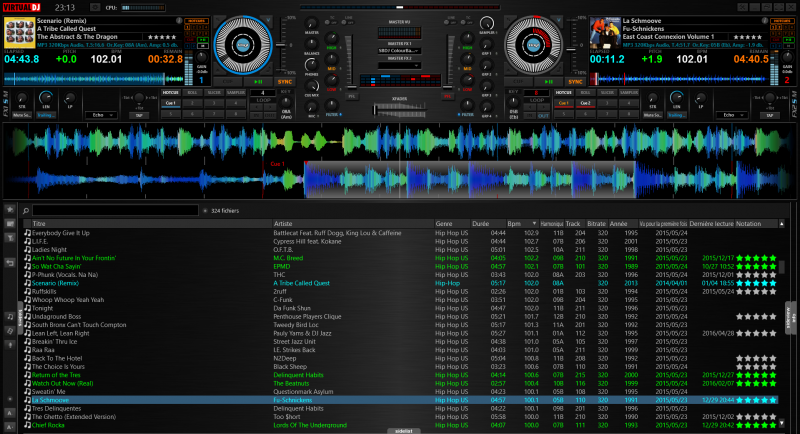Open the Echo effect dropdown on right deck
This screenshot has height=434, width=800.
(x=731, y=115)
